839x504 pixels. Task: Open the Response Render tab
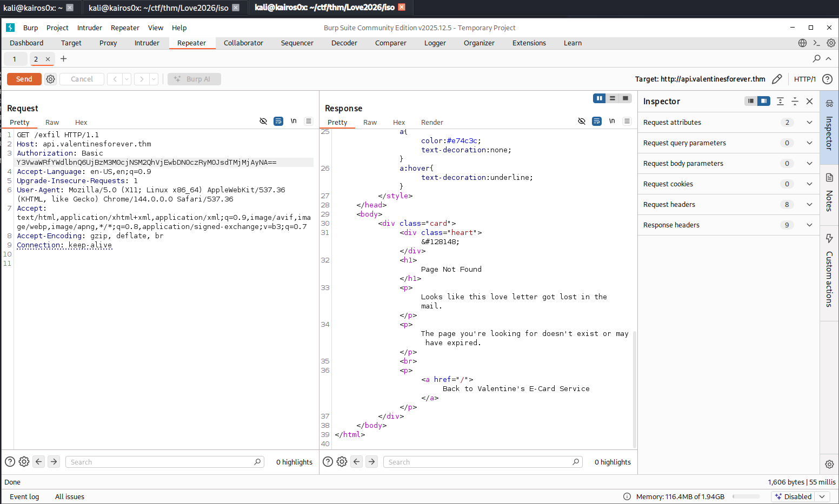click(x=432, y=123)
